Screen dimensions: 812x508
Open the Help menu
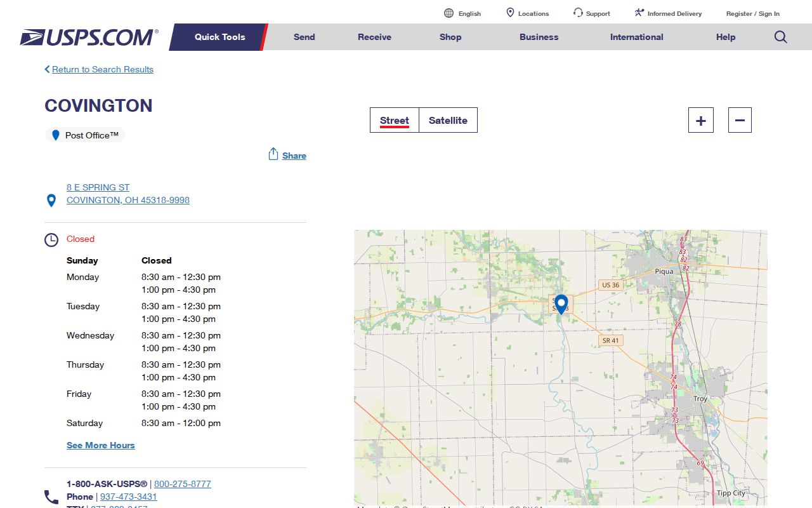(x=726, y=37)
